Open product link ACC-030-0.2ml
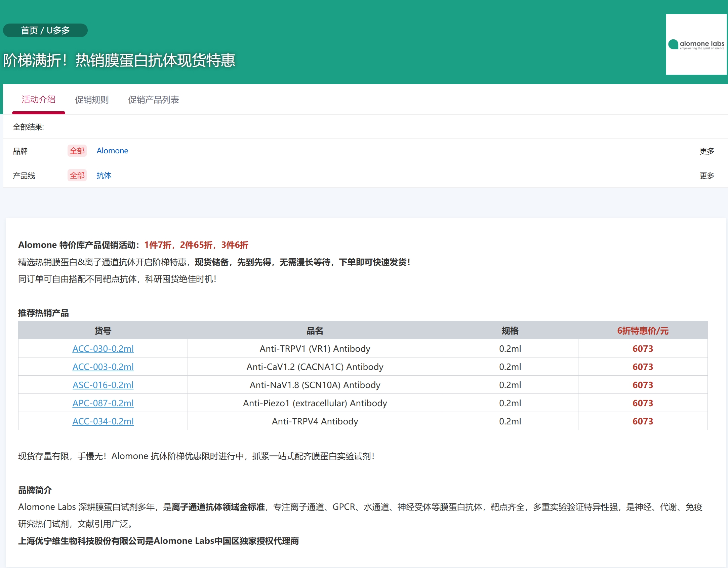Screen dimensions: 728x568 [x=103, y=348]
